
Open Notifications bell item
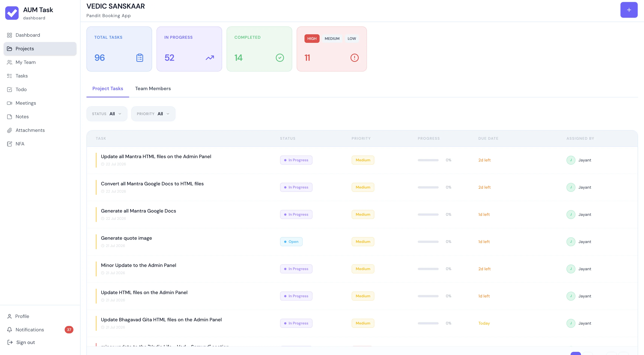click(40, 330)
